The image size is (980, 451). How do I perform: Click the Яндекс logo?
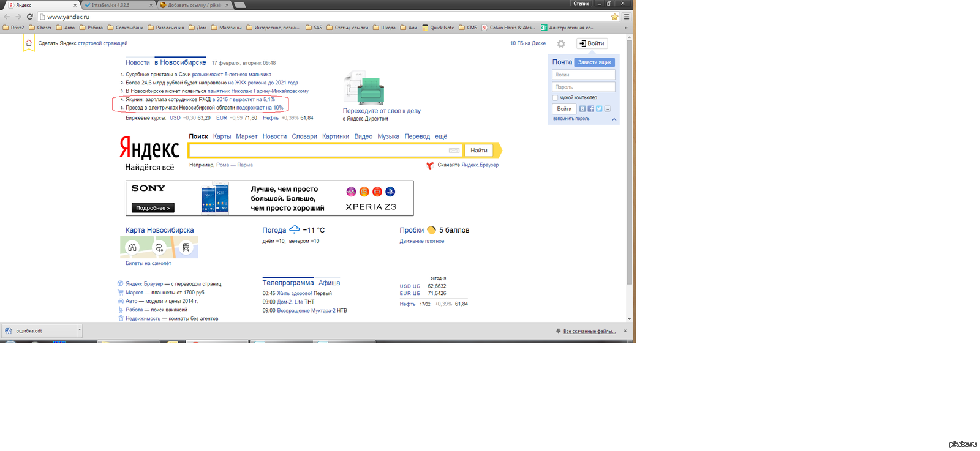(149, 147)
